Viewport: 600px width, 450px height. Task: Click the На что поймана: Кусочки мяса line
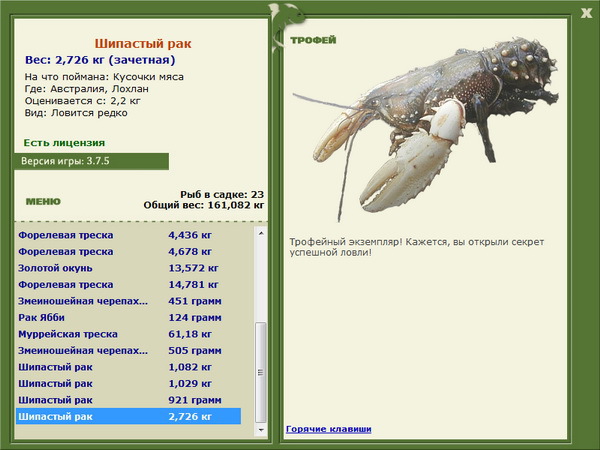tap(104, 77)
